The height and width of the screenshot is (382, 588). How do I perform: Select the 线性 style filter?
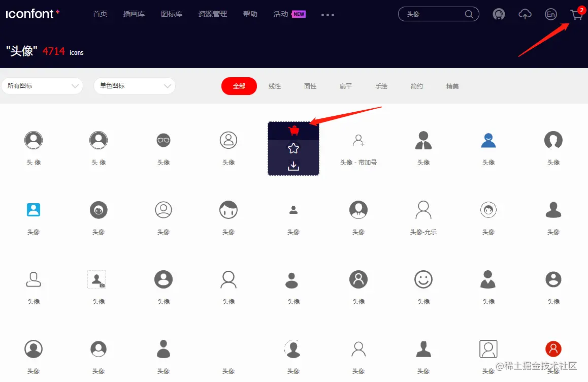275,86
